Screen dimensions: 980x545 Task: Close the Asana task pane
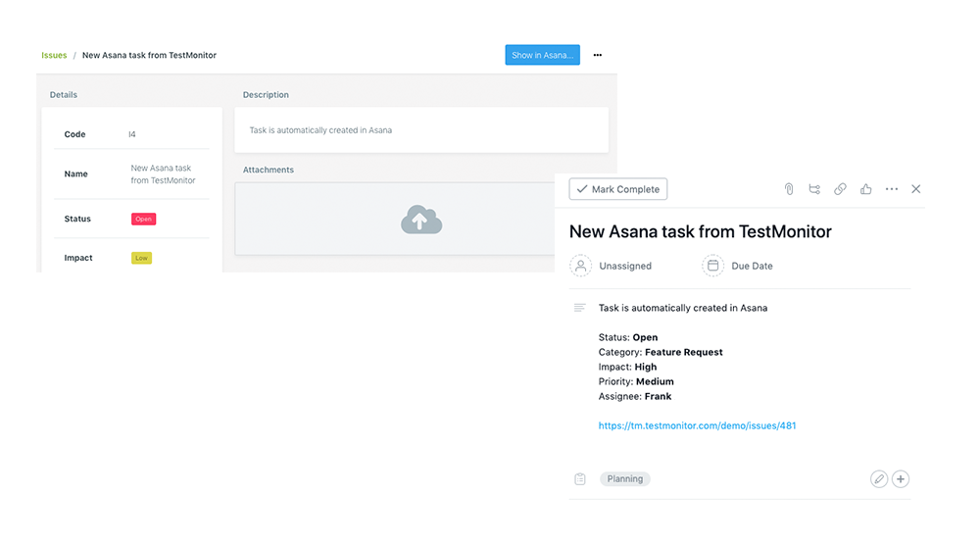[x=915, y=189]
